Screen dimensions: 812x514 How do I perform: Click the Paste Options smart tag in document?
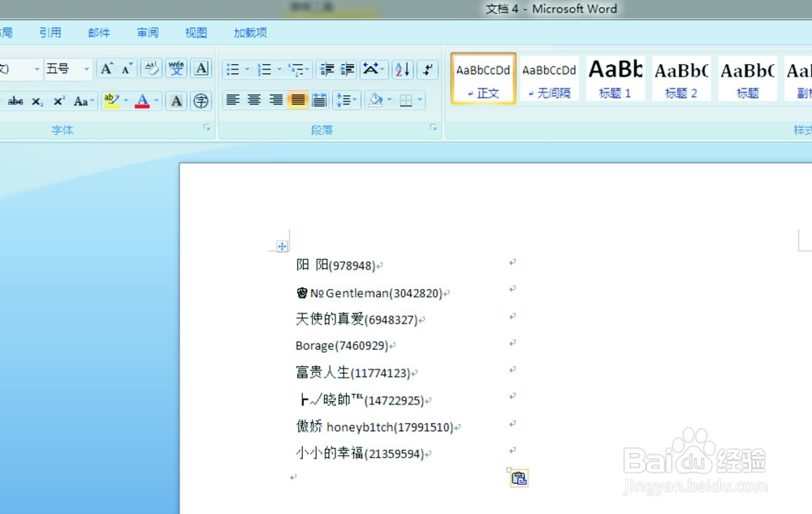click(518, 478)
